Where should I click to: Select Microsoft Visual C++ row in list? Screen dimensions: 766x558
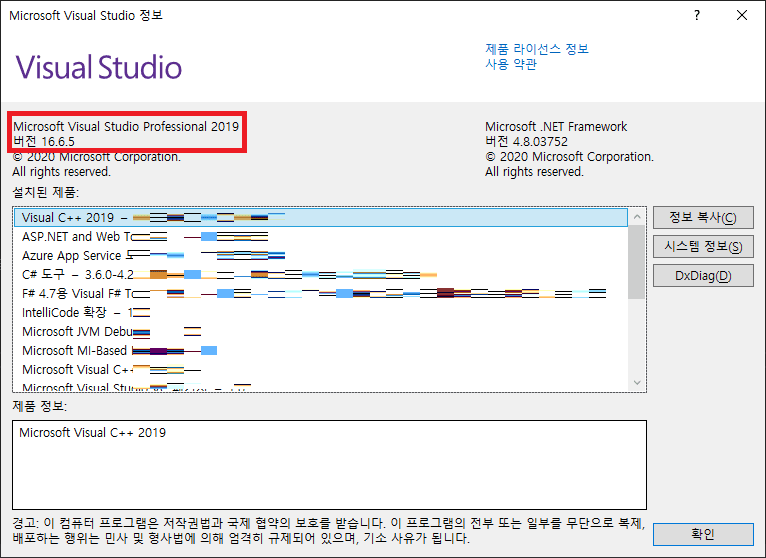[x=321, y=370]
